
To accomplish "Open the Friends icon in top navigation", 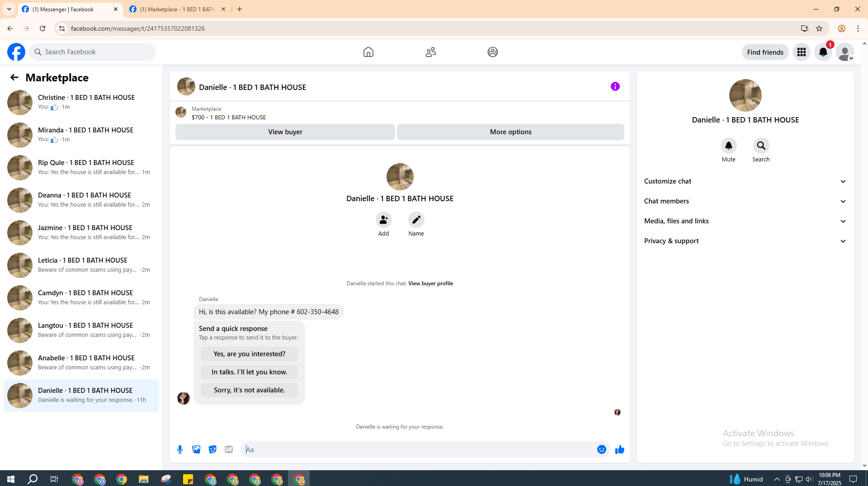I will [431, 52].
